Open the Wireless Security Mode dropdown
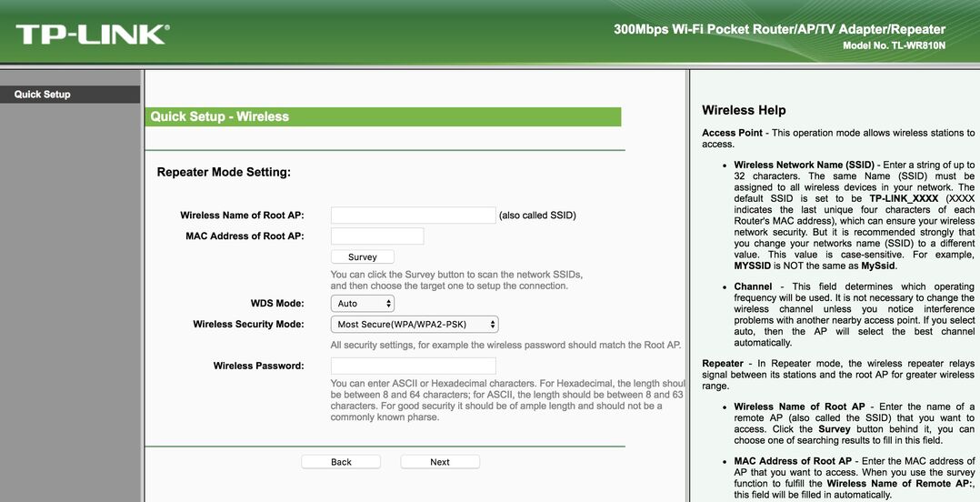 click(x=415, y=324)
